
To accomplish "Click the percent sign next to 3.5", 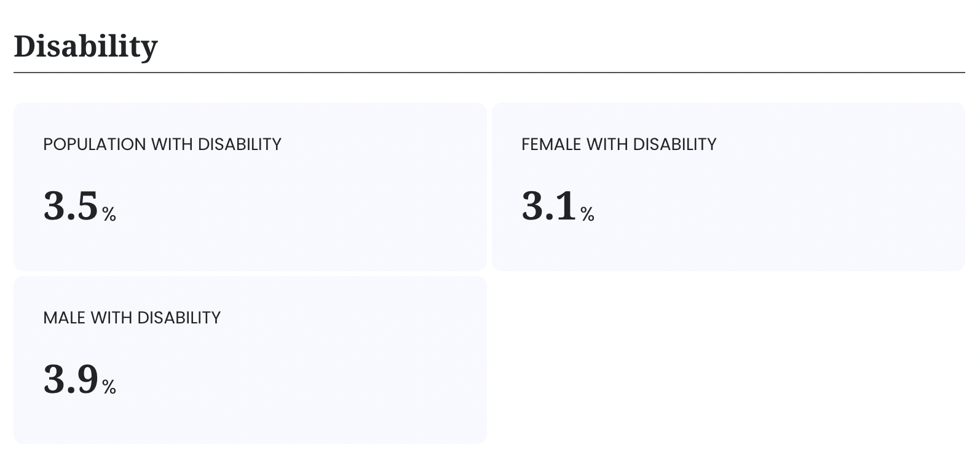I will click(109, 214).
